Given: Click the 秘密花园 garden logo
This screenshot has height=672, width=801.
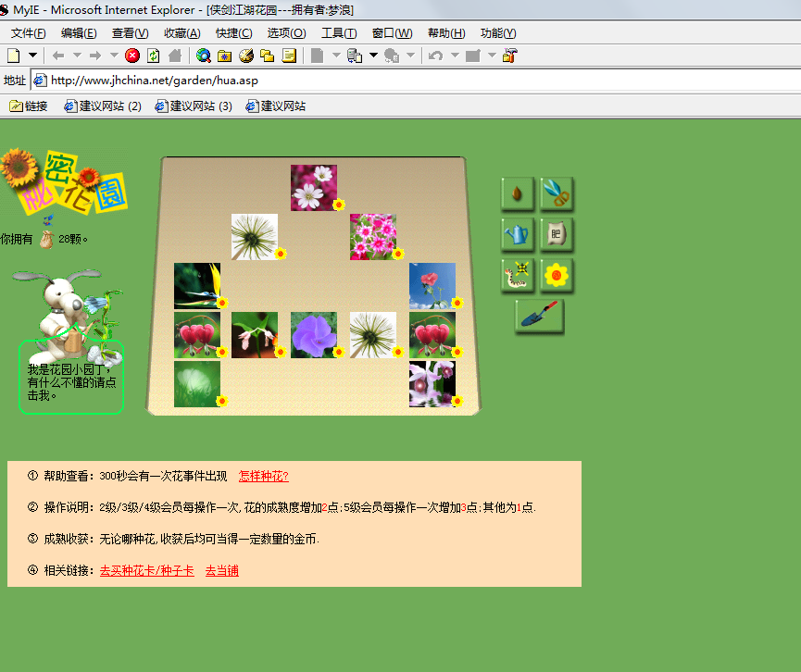Looking at the screenshot, I should point(64,181).
